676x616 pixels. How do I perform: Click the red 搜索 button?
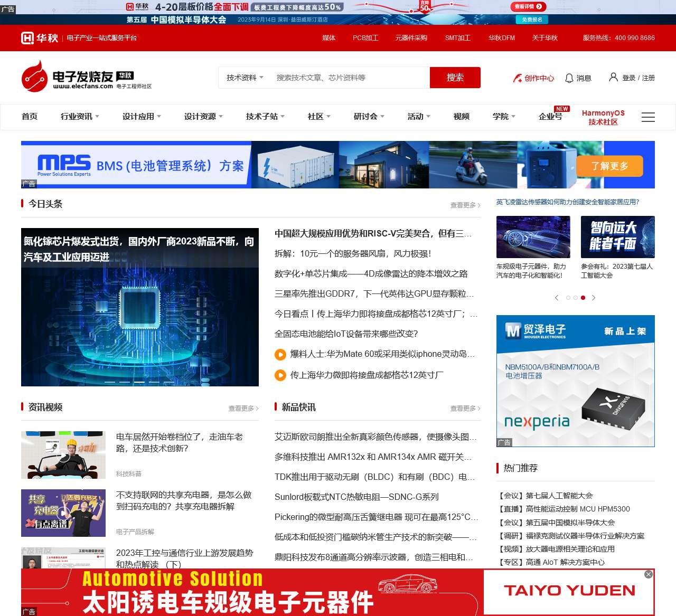[x=455, y=78]
